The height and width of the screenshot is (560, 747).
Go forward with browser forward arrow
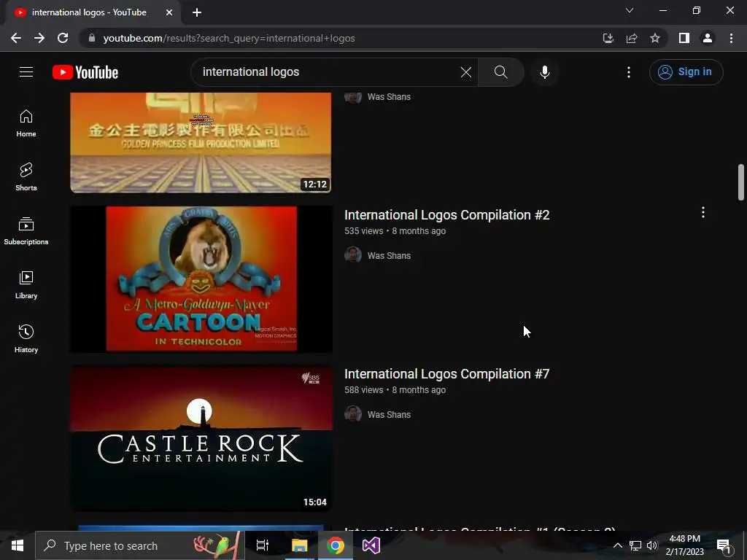[x=39, y=38]
